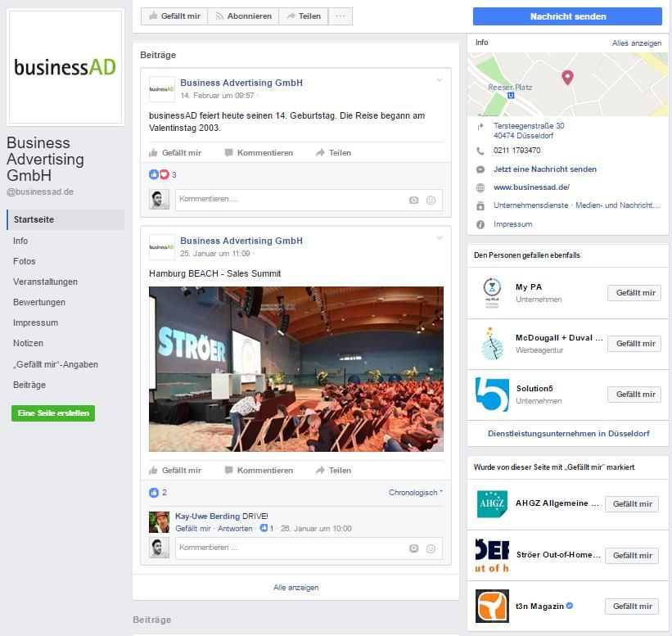
Task: Click the green Eine Seite erstellen button
Action: point(53,413)
